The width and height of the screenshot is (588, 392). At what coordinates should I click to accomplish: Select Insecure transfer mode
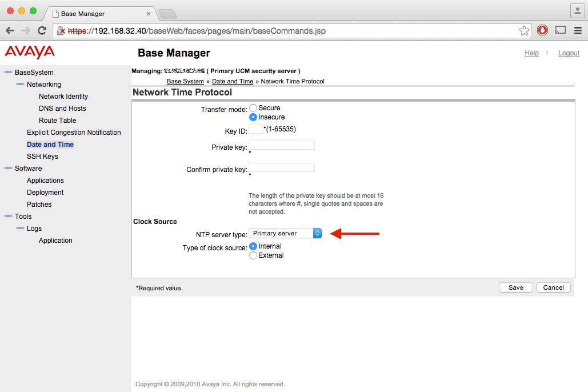(253, 117)
